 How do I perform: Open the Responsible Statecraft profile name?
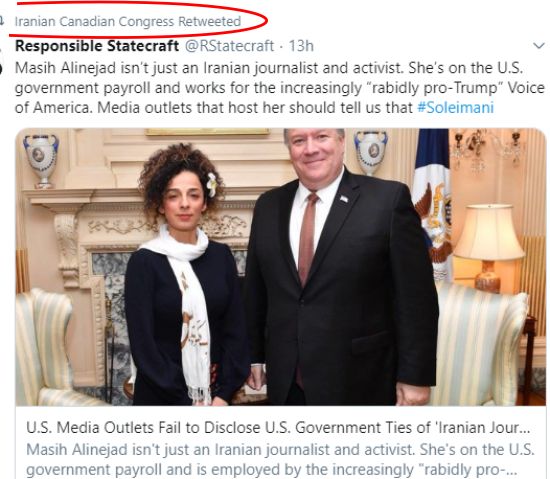[97, 46]
